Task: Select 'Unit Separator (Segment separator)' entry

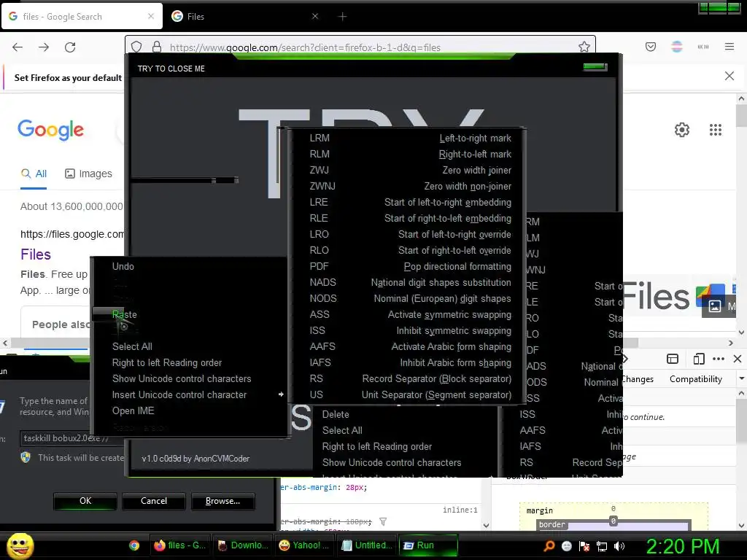Action: 410,394
